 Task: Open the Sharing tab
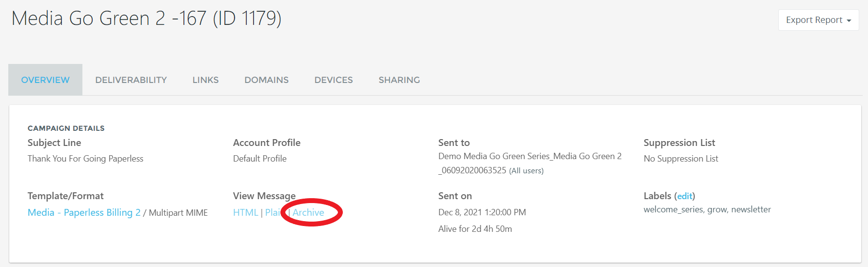pyautogui.click(x=399, y=80)
